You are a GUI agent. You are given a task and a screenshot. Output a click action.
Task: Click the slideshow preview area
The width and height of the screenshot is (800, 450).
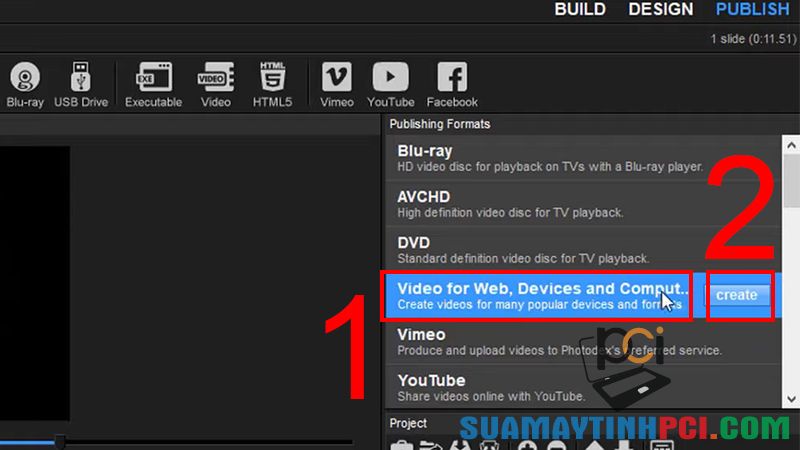(x=35, y=283)
